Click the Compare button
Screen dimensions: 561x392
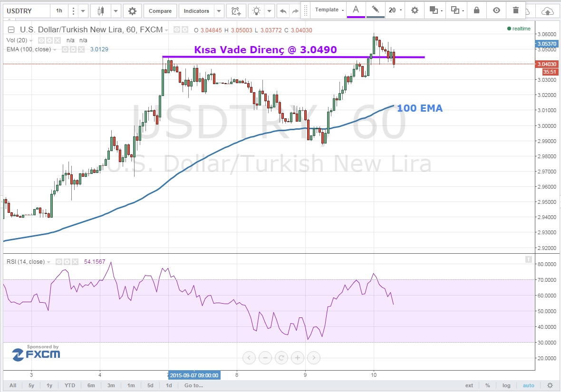[160, 10]
